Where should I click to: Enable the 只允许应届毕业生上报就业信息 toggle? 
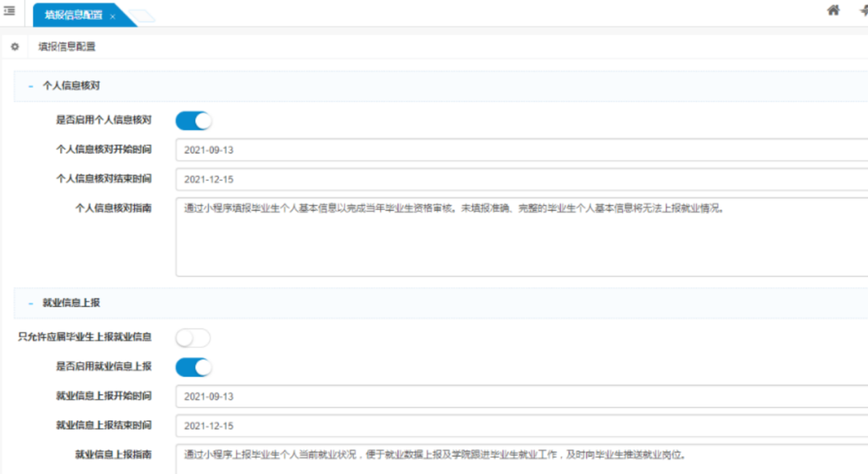coord(193,337)
